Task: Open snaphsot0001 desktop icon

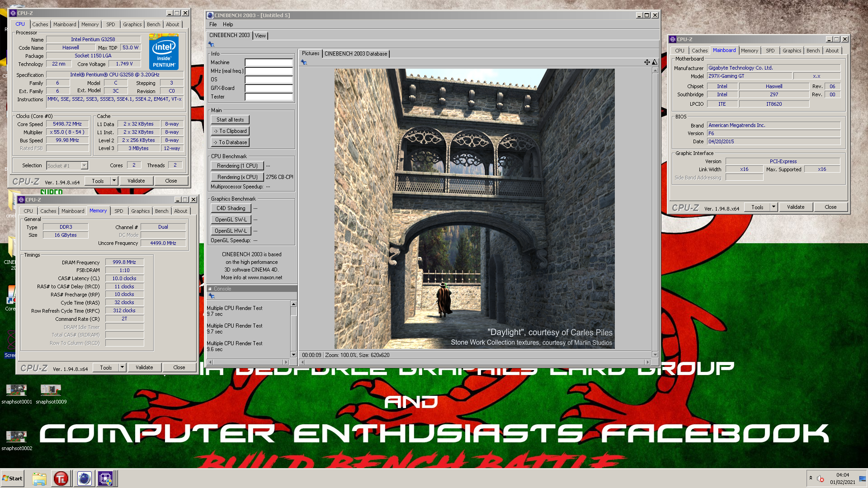Action: [16, 394]
